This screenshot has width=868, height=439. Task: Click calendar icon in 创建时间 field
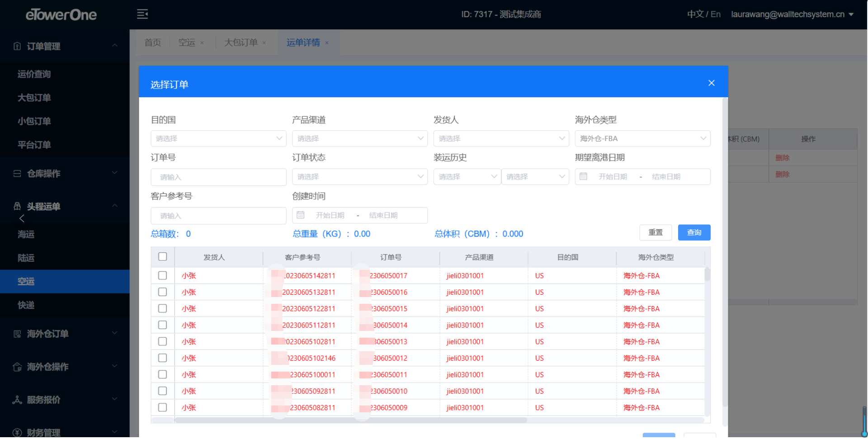(300, 216)
